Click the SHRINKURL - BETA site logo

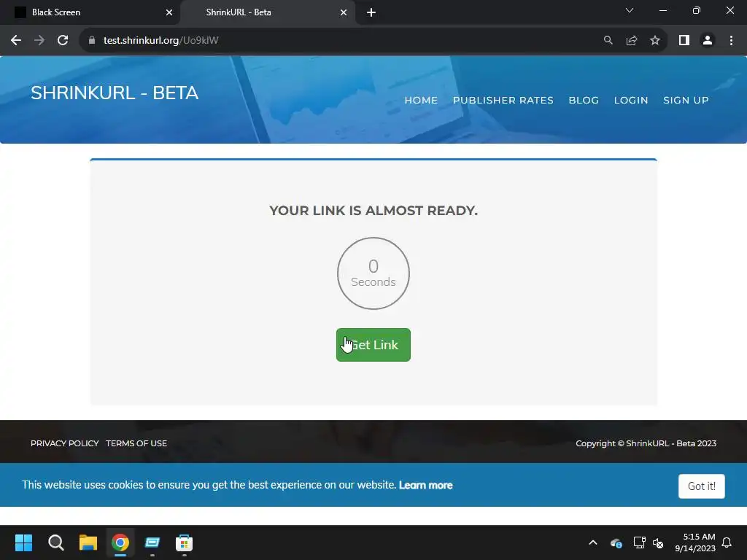pyautogui.click(x=115, y=93)
